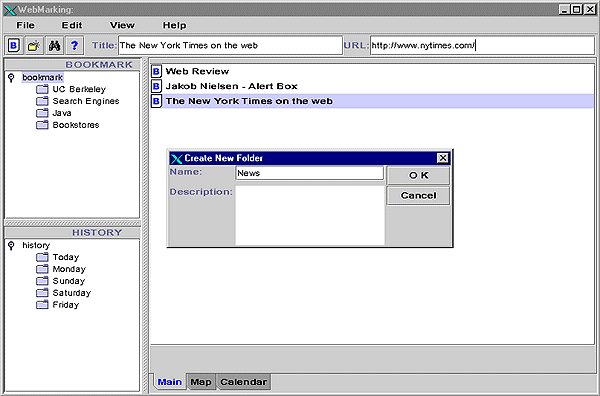Image resolution: width=600 pixels, height=396 pixels.
Task: Select Jakob Nielsen - Alert Box entry
Action: click(372, 86)
